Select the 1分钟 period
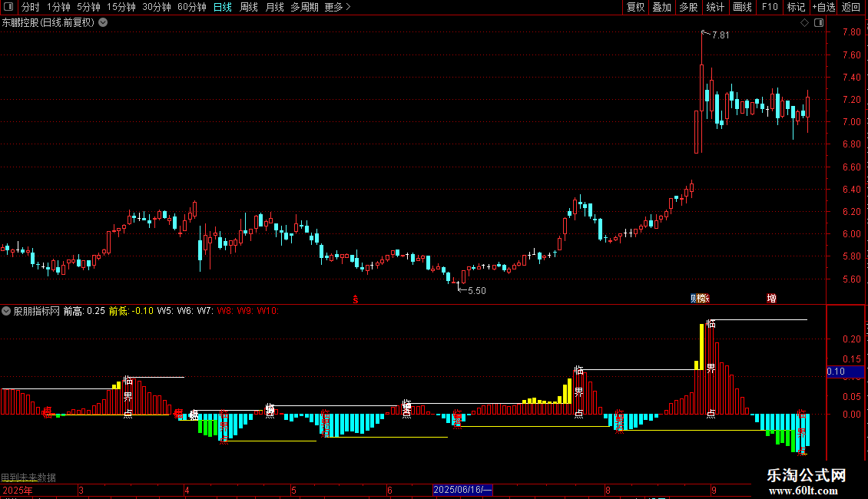Viewport: 868px width, 499px height. (58, 7)
